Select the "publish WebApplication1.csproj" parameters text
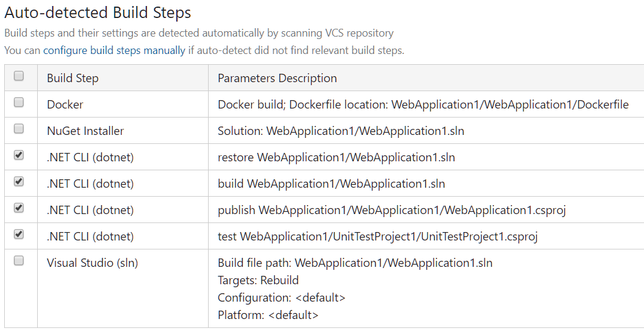Image resolution: width=644 pixels, height=334 pixels. point(392,210)
